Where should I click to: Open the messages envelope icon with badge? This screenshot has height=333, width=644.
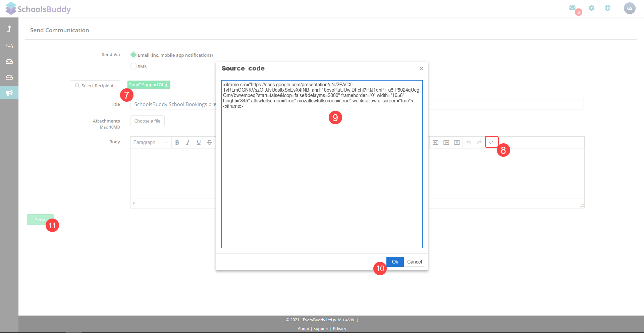point(573,8)
